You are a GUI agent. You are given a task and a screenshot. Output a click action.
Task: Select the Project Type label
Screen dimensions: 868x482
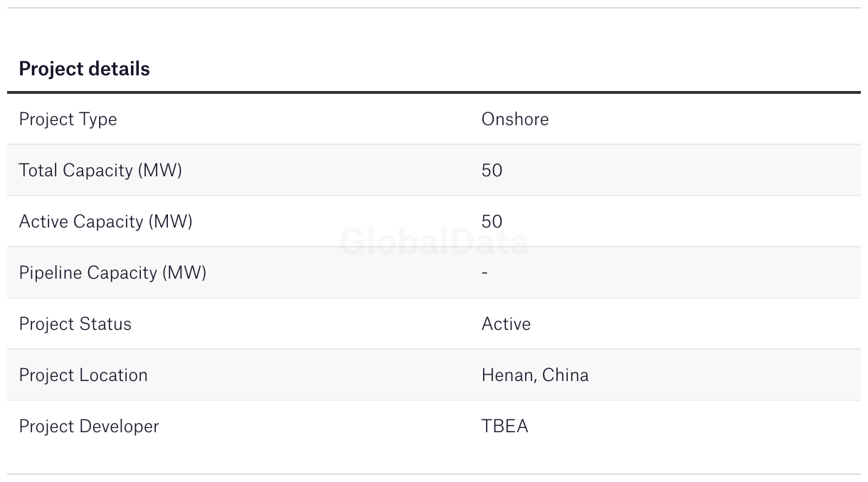(68, 119)
